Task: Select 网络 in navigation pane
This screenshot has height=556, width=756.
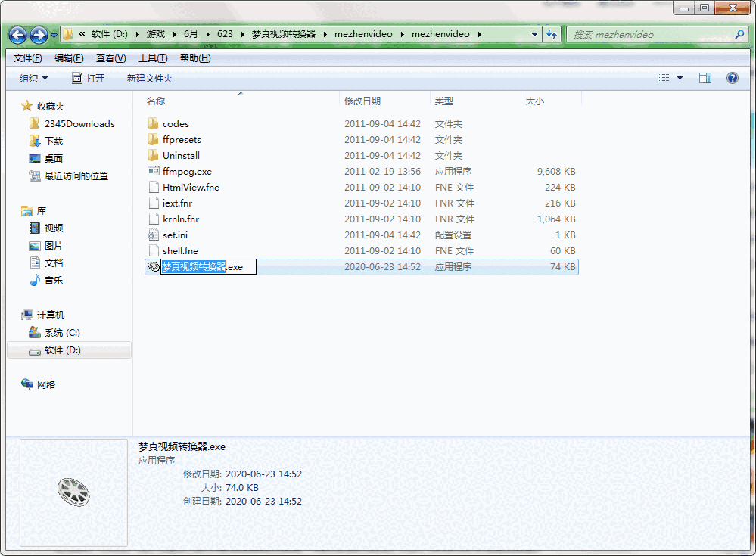Action: (46, 384)
